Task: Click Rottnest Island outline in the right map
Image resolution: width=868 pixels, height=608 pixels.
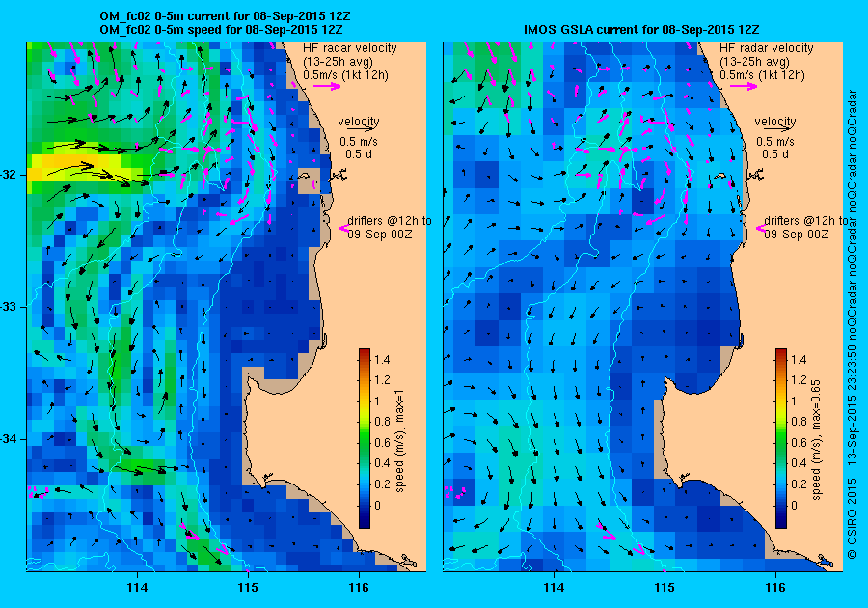Action: click(x=720, y=176)
